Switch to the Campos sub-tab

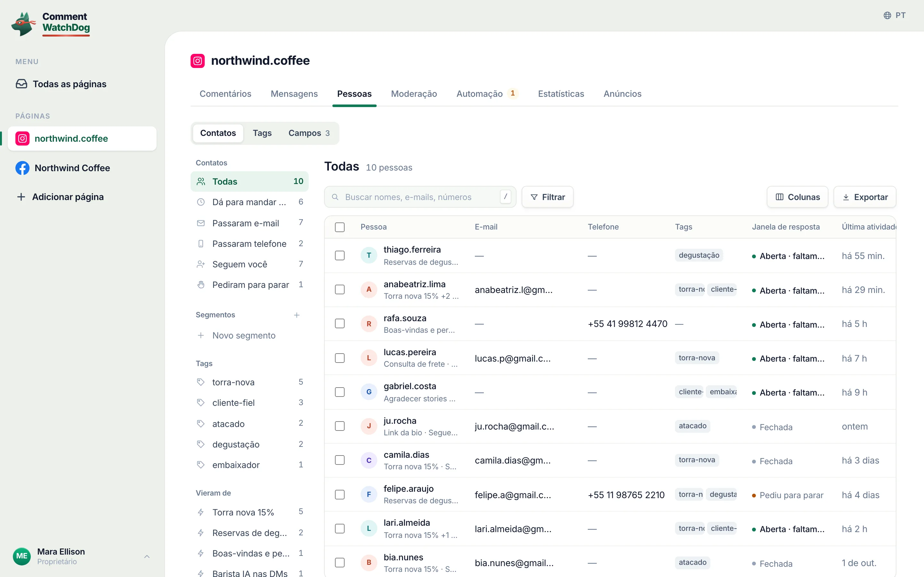(309, 133)
